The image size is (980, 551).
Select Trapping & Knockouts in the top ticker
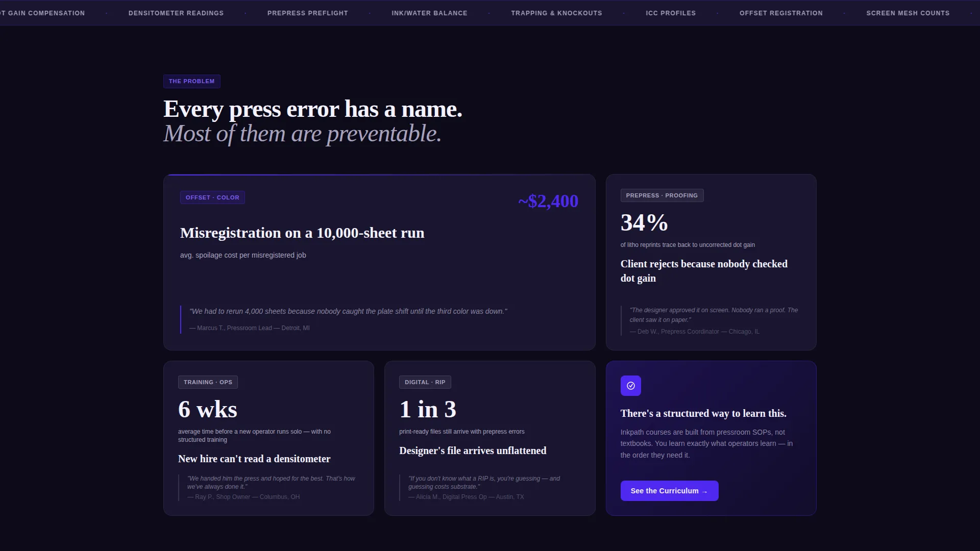pos(556,13)
